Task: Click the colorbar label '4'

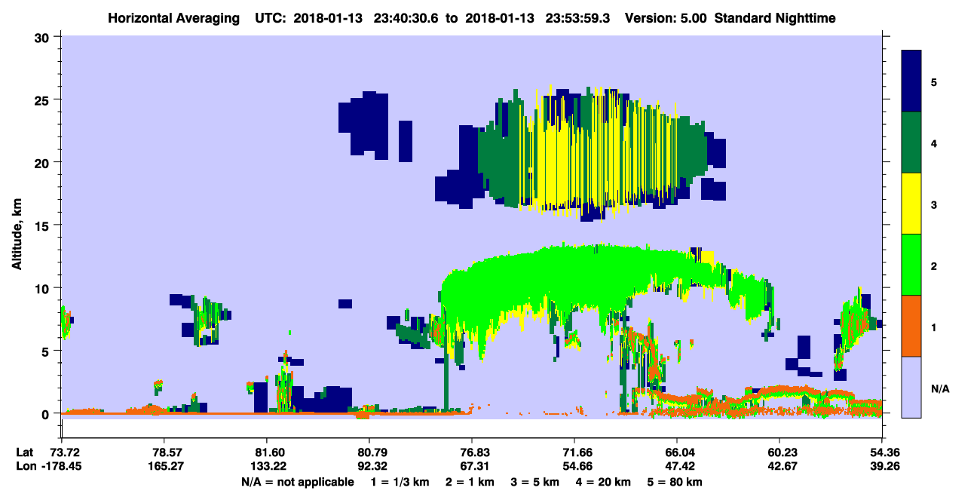Action: [933, 142]
